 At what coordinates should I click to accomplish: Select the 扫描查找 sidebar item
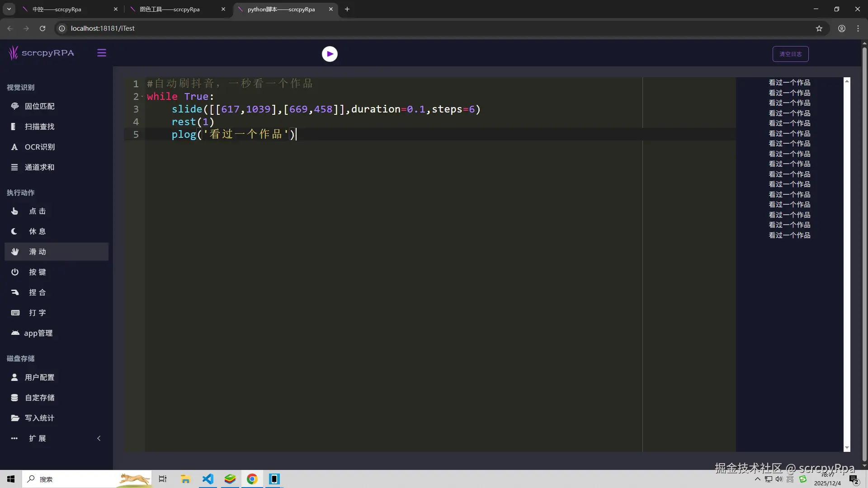click(x=39, y=127)
